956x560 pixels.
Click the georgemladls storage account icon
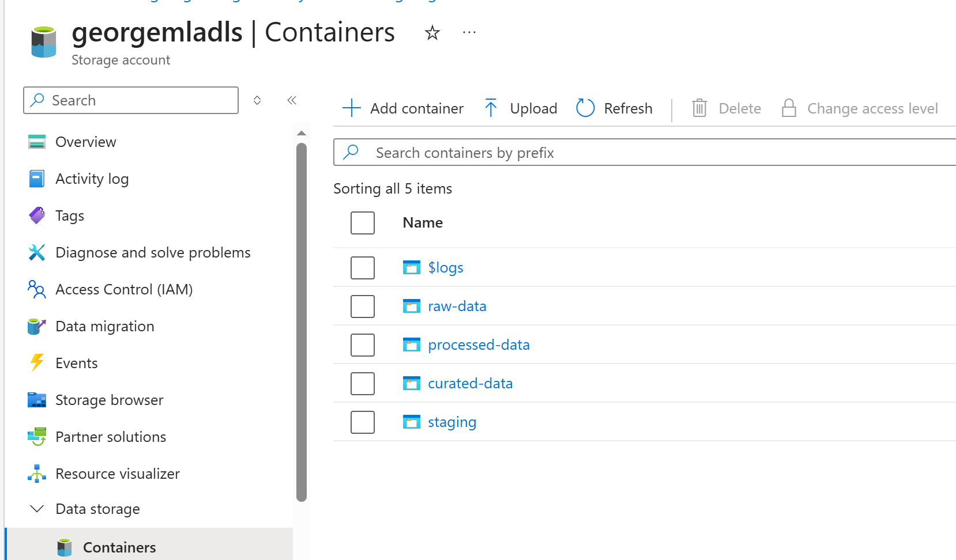click(44, 42)
